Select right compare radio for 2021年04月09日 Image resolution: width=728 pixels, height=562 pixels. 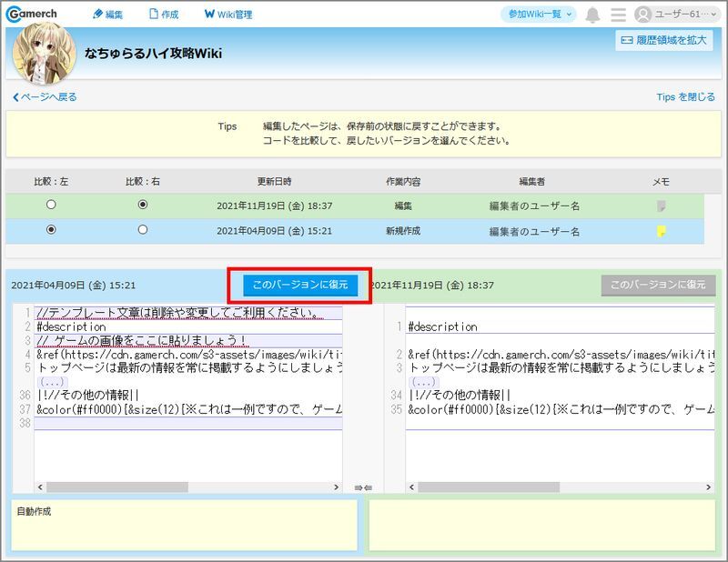pyautogui.click(x=142, y=230)
